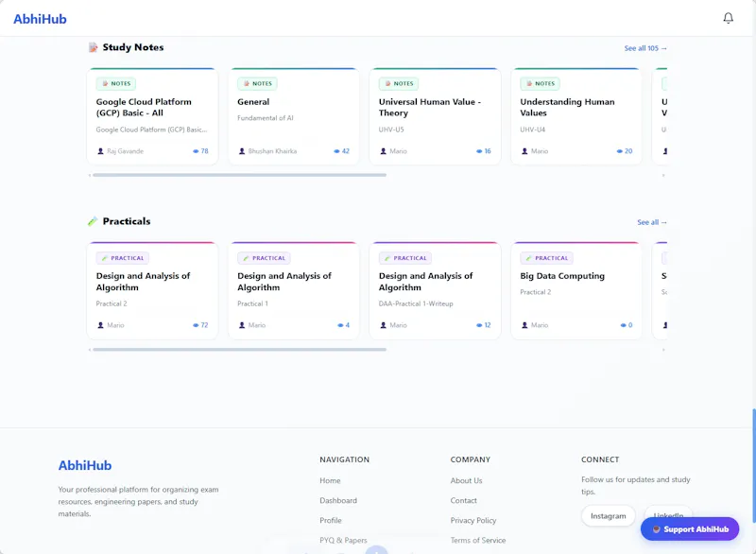
Task: Go to Home in footer navigation
Action: (330, 480)
